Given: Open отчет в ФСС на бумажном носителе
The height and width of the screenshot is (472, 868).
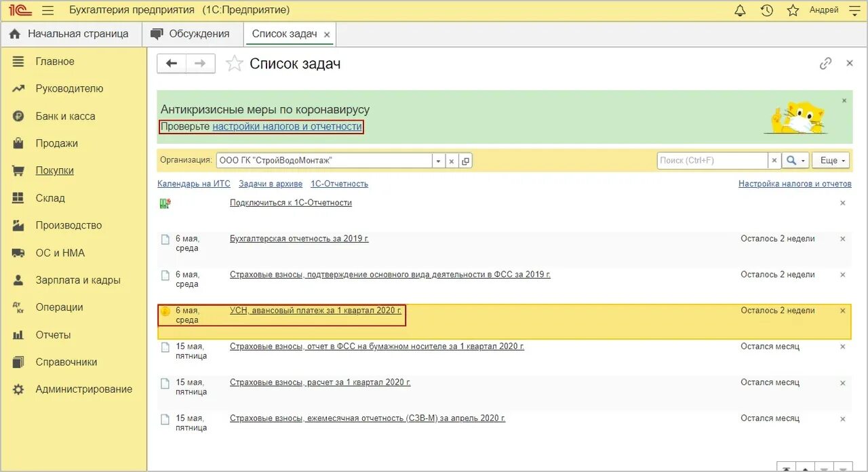Looking at the screenshot, I should click(377, 347).
